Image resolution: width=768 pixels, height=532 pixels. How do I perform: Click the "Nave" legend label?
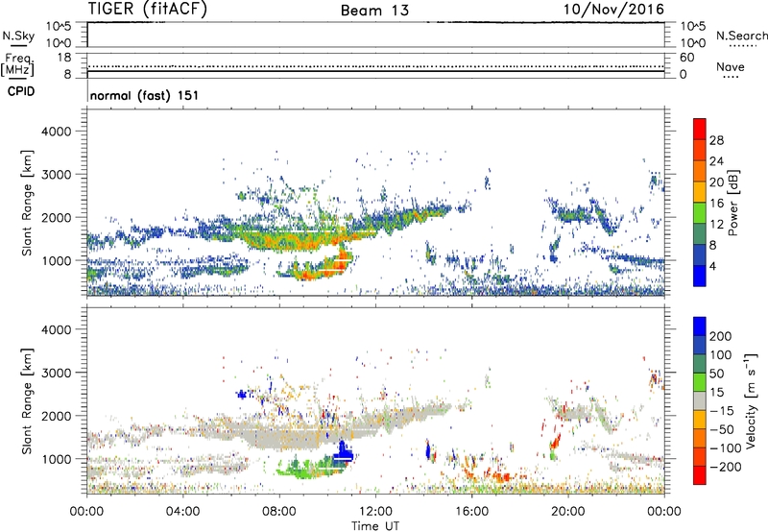tap(731, 66)
